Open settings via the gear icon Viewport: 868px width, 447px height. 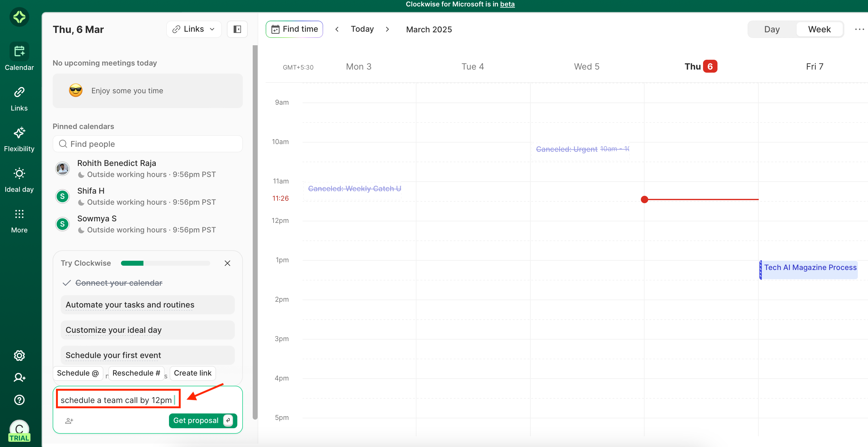coord(19,355)
